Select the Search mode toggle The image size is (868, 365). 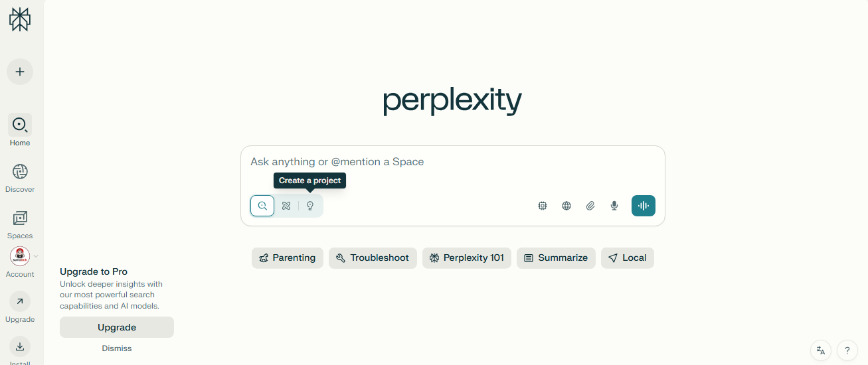click(x=262, y=206)
